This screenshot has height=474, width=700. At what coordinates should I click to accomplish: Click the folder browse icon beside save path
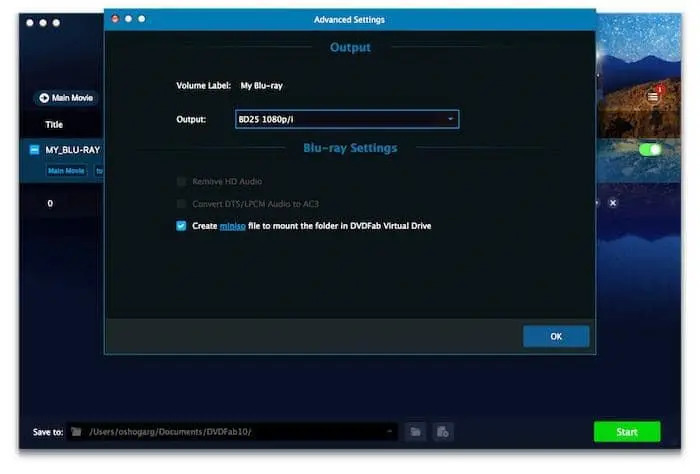coord(416,432)
